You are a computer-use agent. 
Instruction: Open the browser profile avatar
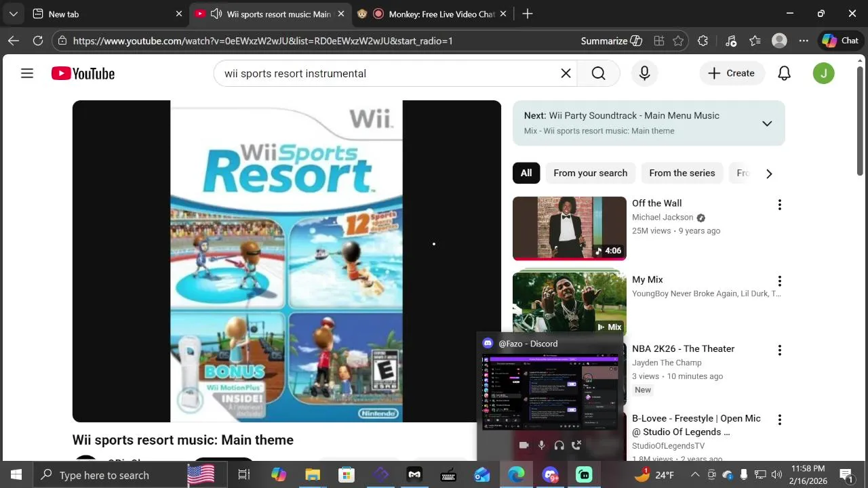779,41
